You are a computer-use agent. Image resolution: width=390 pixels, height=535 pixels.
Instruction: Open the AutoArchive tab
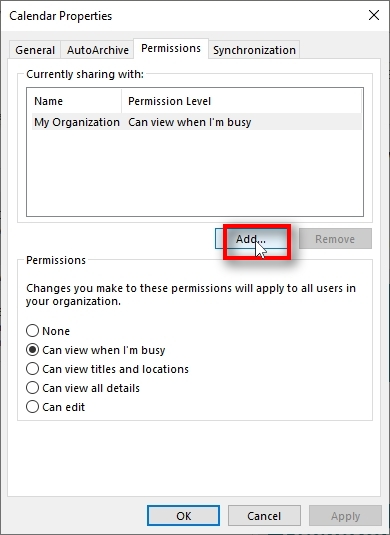pos(98,50)
